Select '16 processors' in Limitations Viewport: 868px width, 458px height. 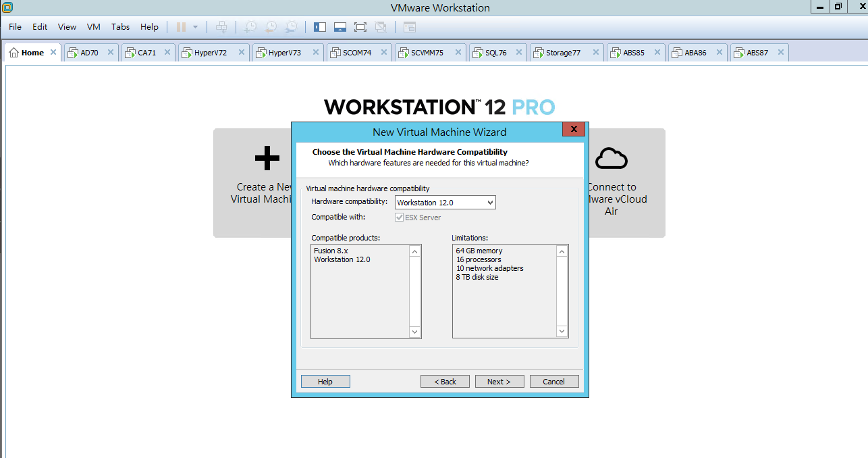[479, 259]
